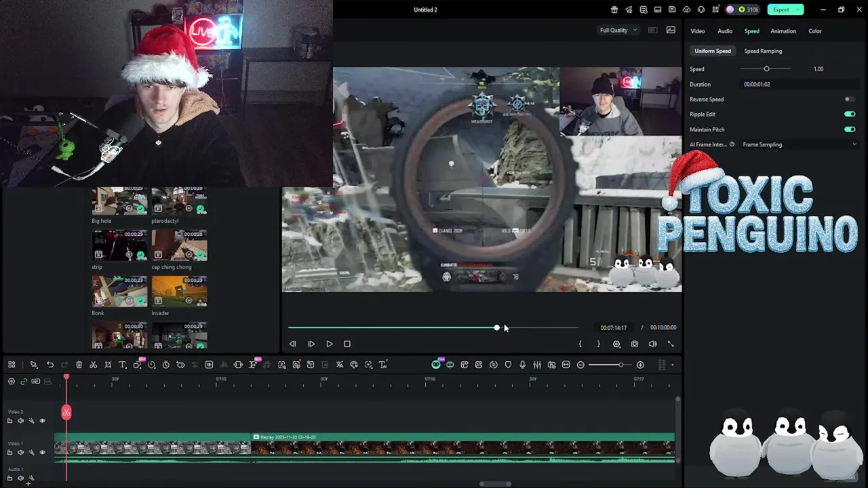Click the save project icon in title bar

672,9
